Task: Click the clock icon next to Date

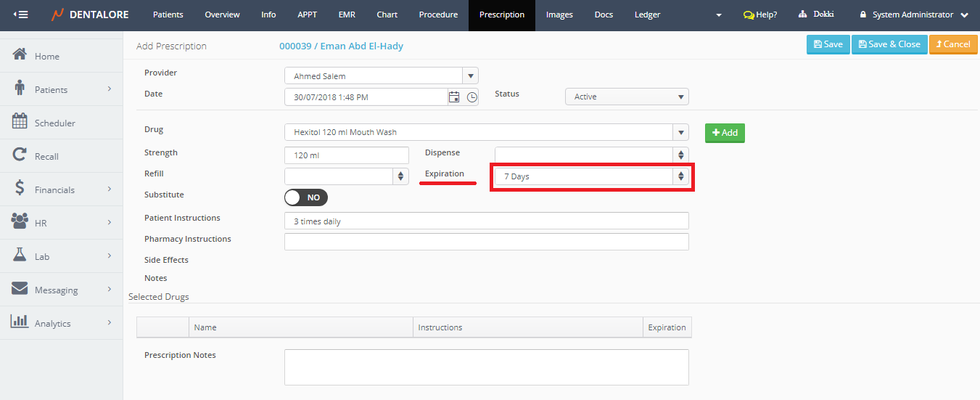Action: (472, 97)
